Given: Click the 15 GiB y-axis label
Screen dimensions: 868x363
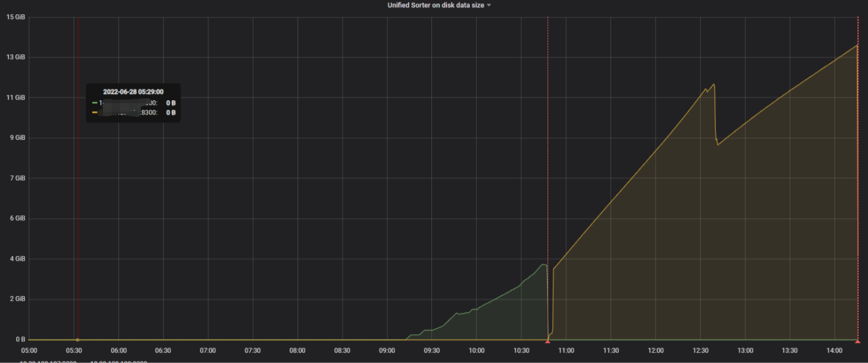Looking at the screenshot, I should pos(15,17).
